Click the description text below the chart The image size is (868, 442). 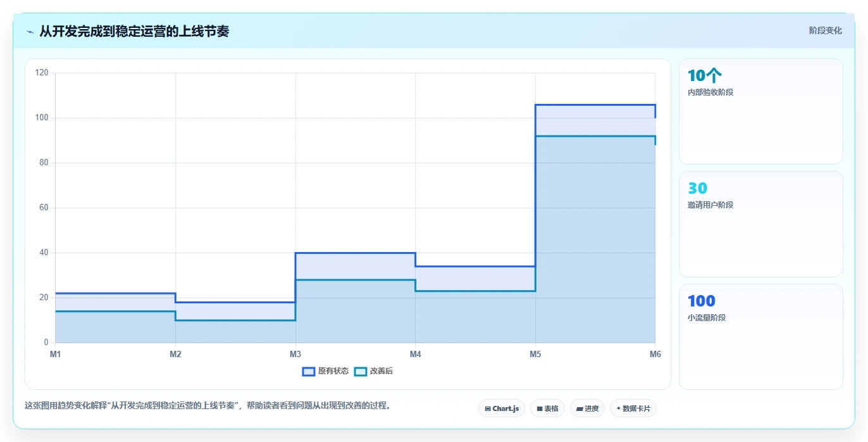[x=208, y=405]
